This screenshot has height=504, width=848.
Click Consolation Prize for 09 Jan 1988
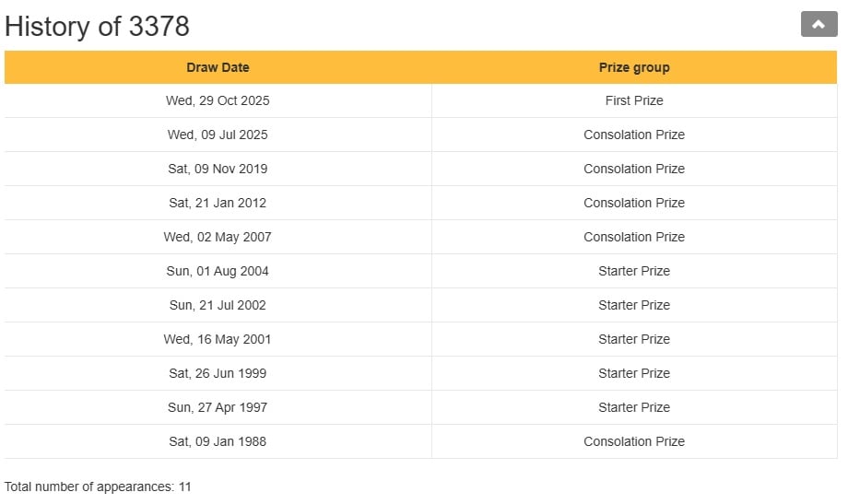click(634, 441)
